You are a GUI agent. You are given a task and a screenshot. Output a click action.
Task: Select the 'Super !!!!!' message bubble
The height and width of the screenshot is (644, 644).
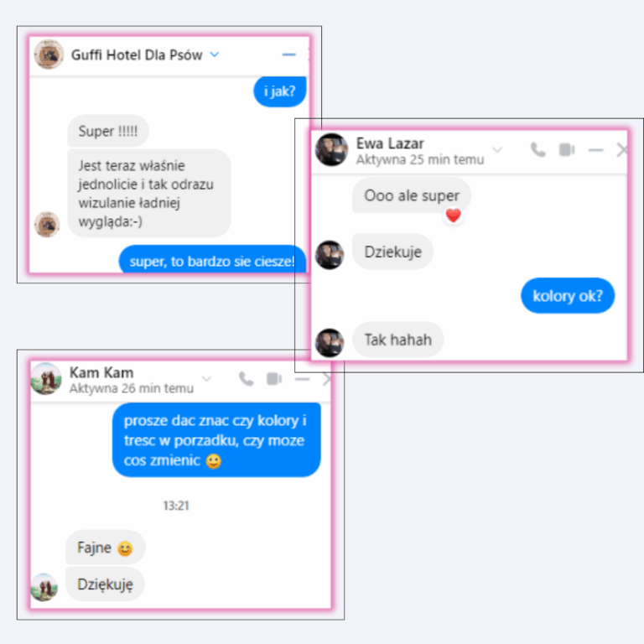pos(108,131)
